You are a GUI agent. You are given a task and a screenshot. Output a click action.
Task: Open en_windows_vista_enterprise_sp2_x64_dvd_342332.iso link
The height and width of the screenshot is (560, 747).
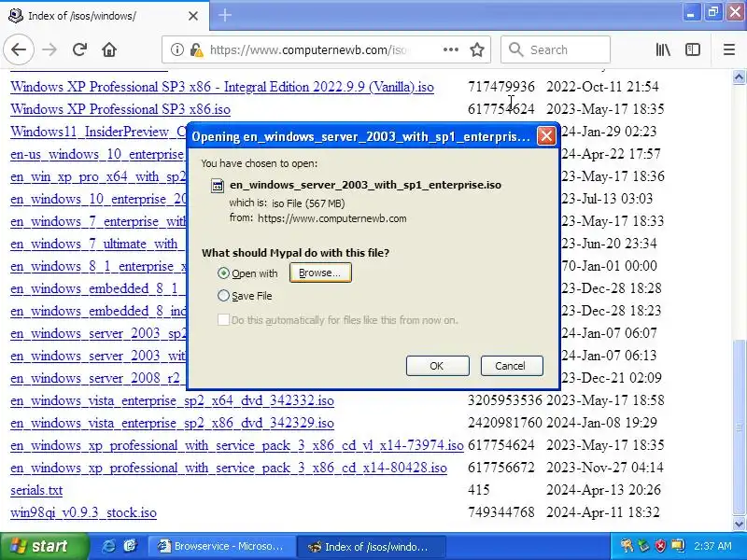[x=172, y=401]
